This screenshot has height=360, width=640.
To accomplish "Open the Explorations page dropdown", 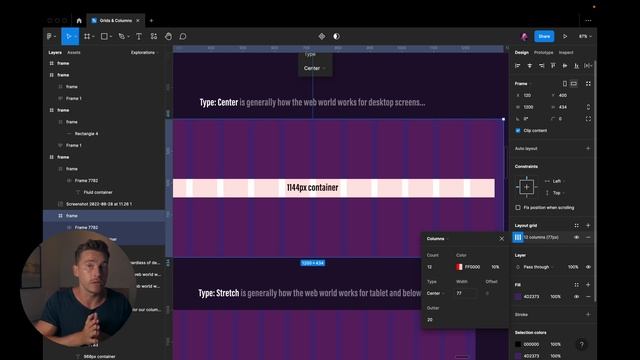I will tap(144, 53).
